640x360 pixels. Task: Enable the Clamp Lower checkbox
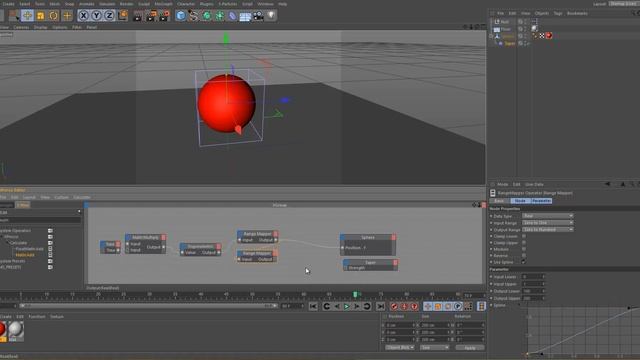tap(524, 236)
